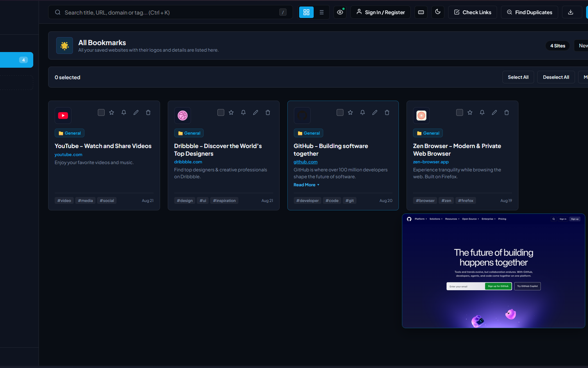Edit the YouTube bookmark
The height and width of the screenshot is (368, 588).
pyautogui.click(x=136, y=112)
